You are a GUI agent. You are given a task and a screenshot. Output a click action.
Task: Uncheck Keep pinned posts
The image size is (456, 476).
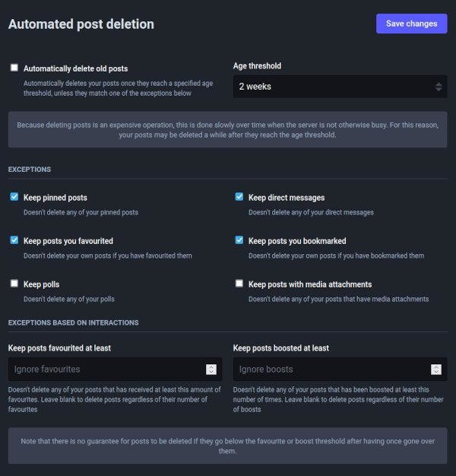click(x=14, y=197)
